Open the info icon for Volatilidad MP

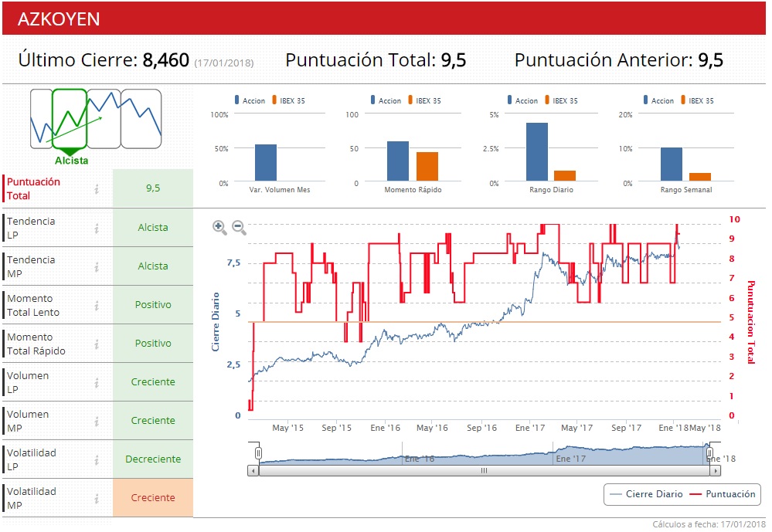[x=97, y=499]
